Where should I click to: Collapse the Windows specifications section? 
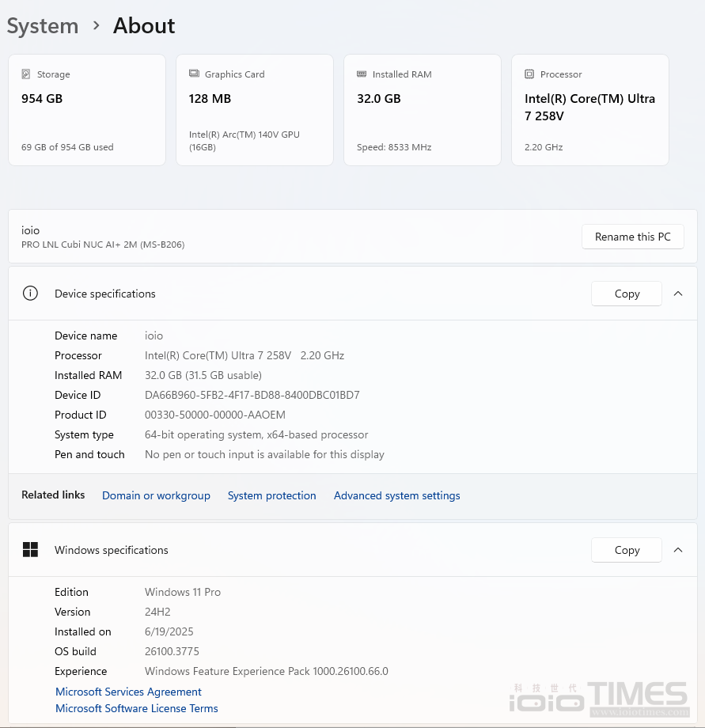678,550
